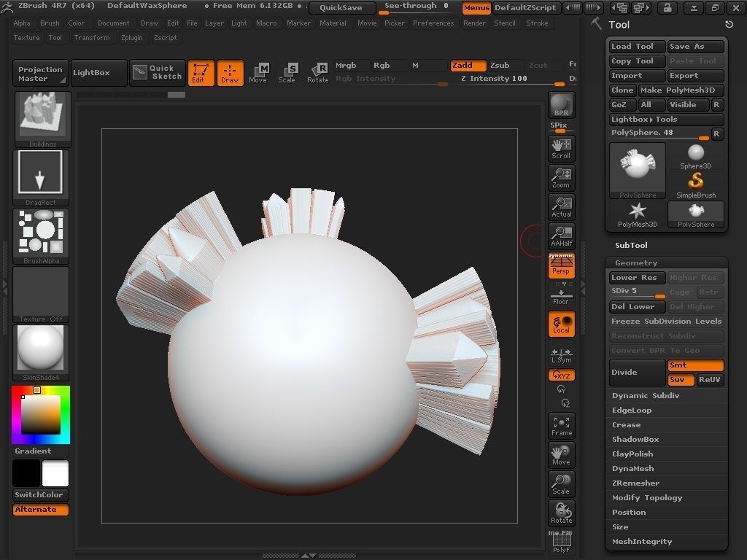747x560 pixels.
Task: Toggle the Alternate button
Action: (x=41, y=510)
